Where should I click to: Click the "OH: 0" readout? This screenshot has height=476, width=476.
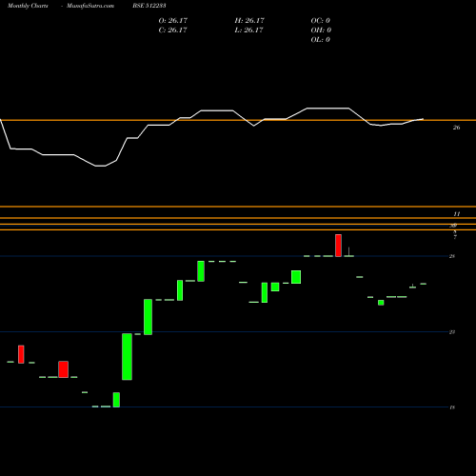point(321,30)
